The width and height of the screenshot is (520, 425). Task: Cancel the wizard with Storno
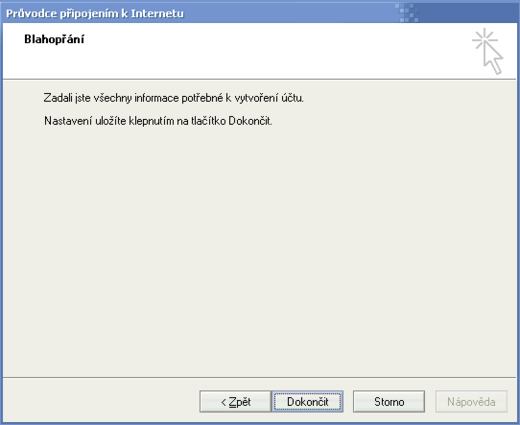click(389, 402)
